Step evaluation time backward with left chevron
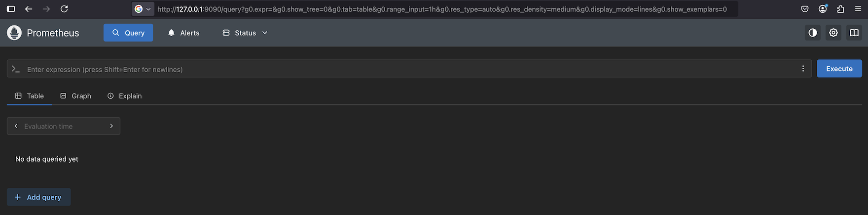The image size is (868, 215). tap(16, 126)
